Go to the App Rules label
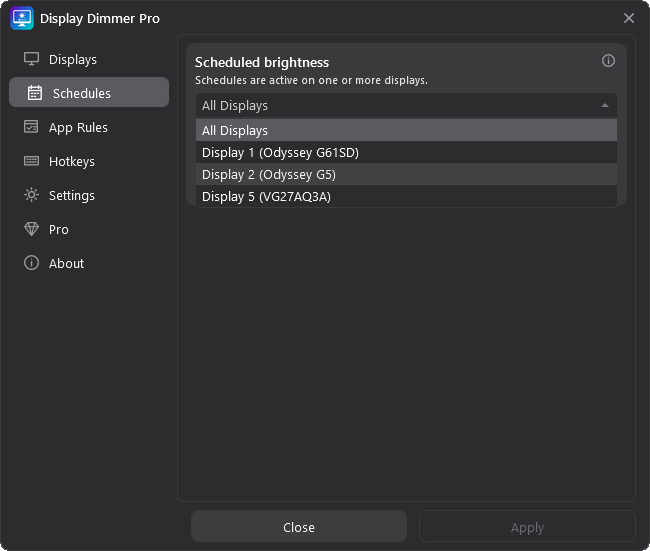Image resolution: width=650 pixels, height=551 pixels. pos(78,128)
